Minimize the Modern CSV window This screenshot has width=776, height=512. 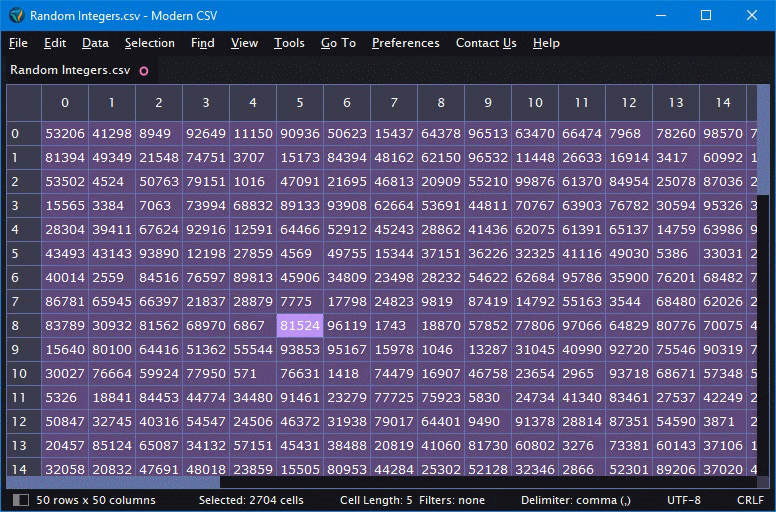click(x=661, y=15)
